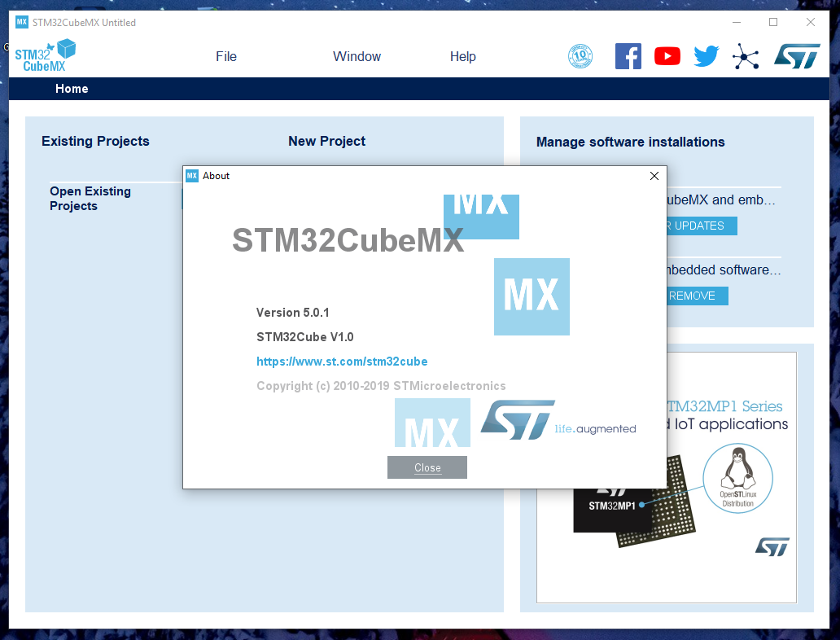Click the OpenSTLinux penguin badge in banner
840x640 pixels.
(x=737, y=478)
